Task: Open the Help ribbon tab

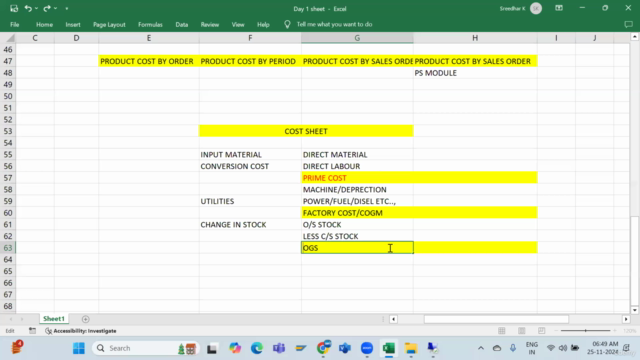Action: coord(263,24)
